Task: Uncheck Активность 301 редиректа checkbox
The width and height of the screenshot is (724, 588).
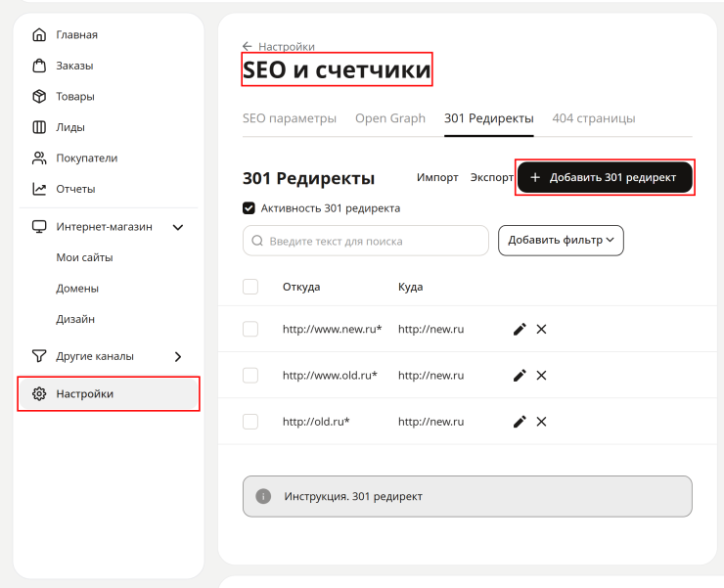Action: coord(249,208)
